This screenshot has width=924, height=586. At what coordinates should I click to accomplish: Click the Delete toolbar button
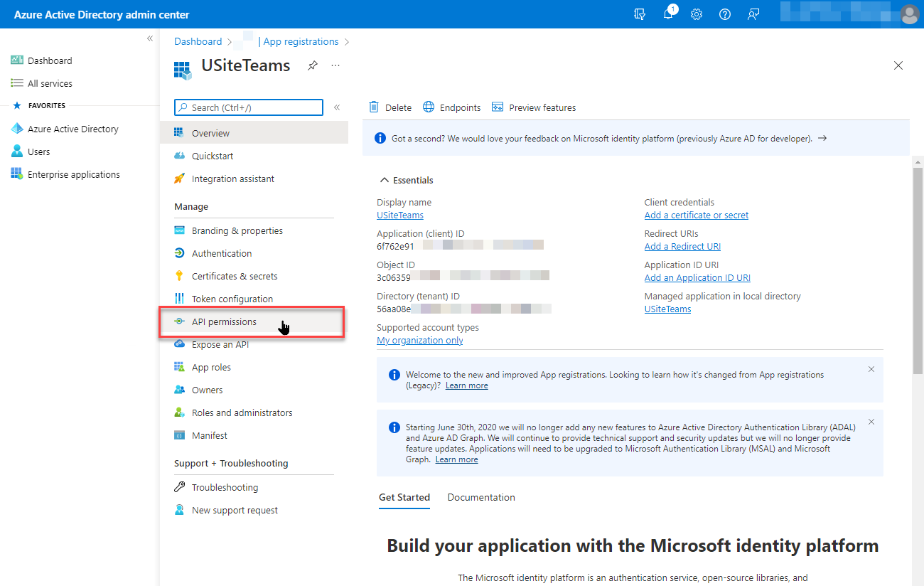point(390,107)
